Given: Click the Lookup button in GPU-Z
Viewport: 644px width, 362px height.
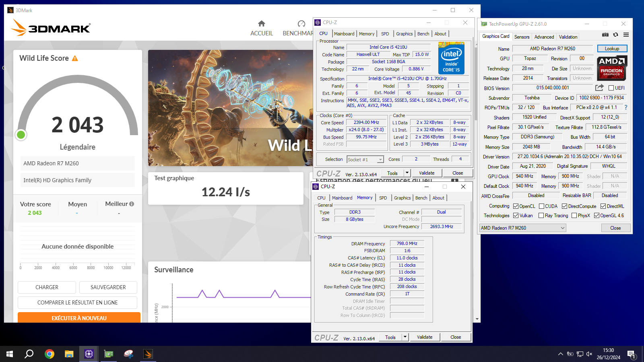Looking at the screenshot, I should [x=612, y=49].
